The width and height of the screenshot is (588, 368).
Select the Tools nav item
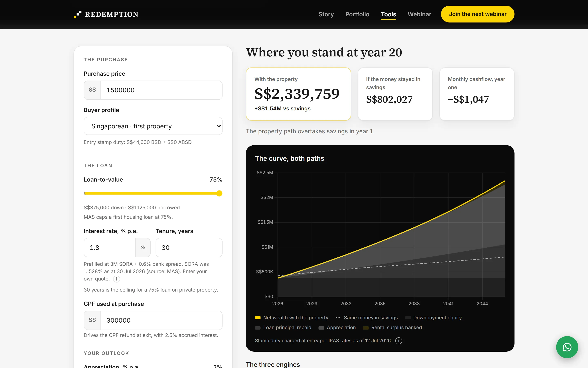(388, 14)
